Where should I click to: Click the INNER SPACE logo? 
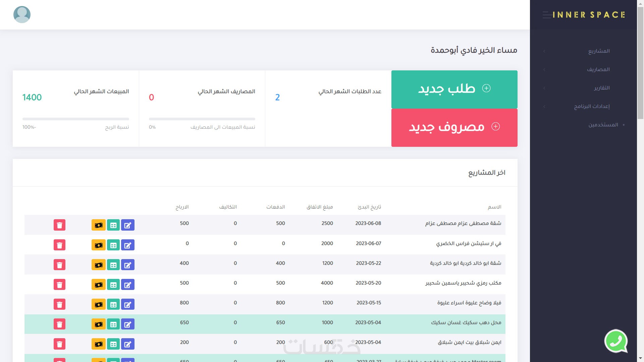click(x=589, y=15)
